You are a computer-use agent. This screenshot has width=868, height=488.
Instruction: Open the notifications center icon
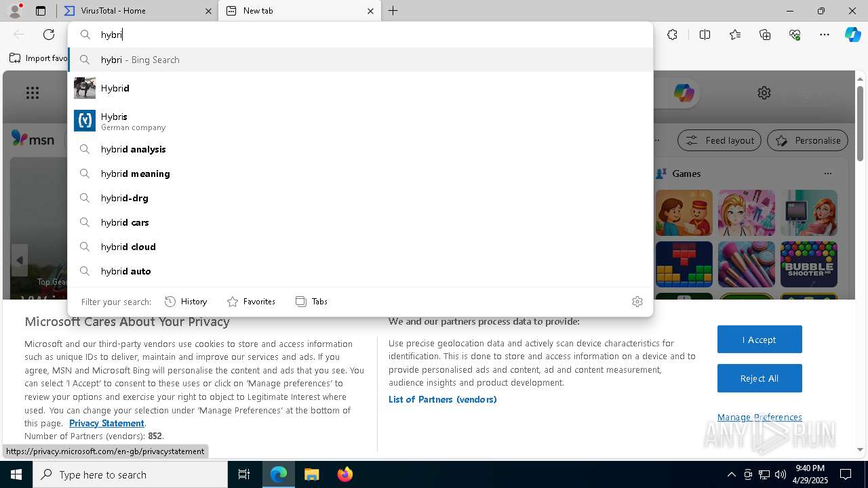click(846, 474)
